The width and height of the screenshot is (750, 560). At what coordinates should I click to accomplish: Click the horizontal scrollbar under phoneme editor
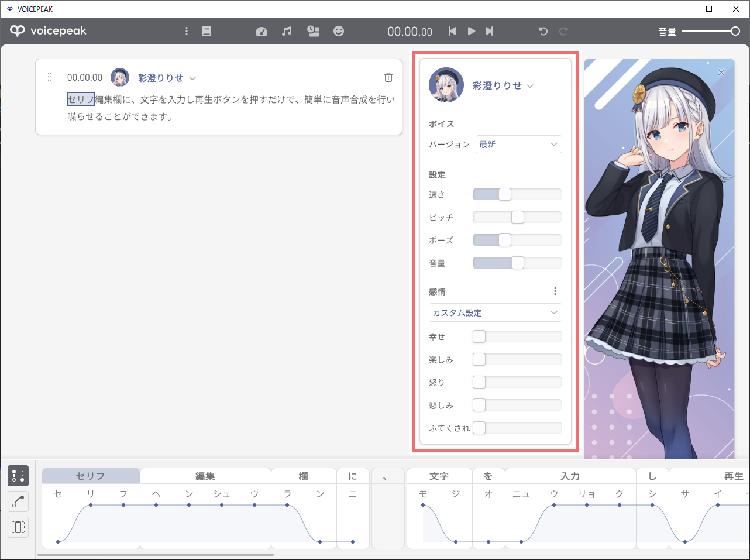[x=156, y=554]
